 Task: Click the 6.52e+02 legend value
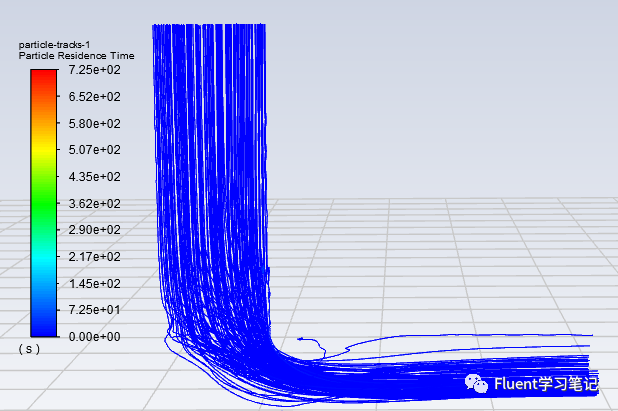tap(95, 97)
